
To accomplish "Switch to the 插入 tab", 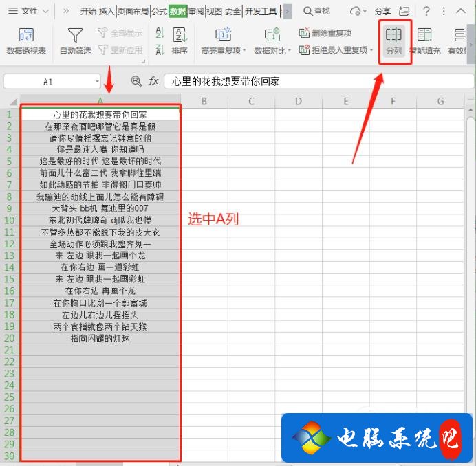I will 107,12.
